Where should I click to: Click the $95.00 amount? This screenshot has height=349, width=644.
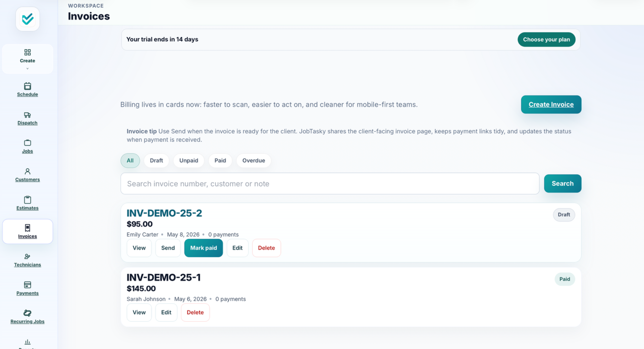pyautogui.click(x=140, y=224)
